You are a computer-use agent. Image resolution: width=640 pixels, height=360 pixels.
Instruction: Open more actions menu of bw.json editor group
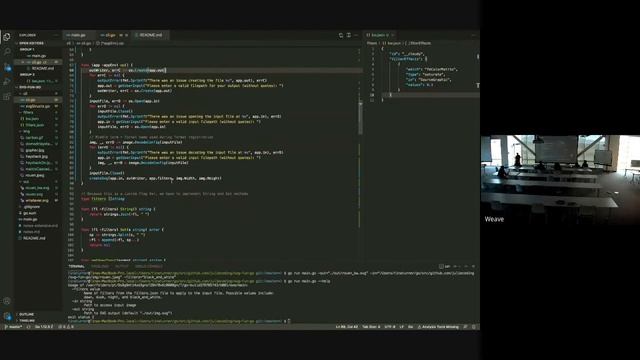[473, 36]
